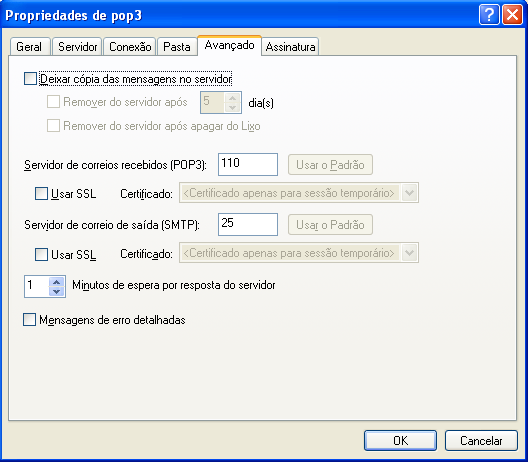Image resolution: width=528 pixels, height=462 pixels.
Task: Open the Pasta tab
Action: 177,46
